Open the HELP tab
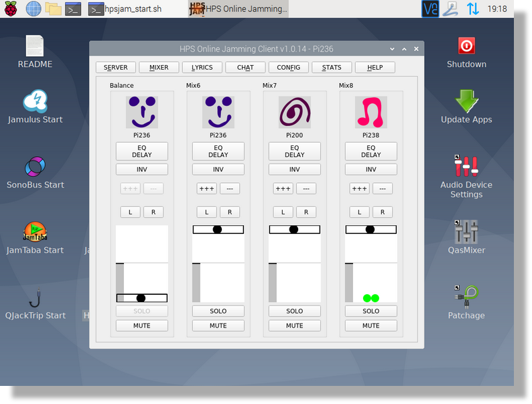Viewport: 532px width, 404px height. pos(375,67)
